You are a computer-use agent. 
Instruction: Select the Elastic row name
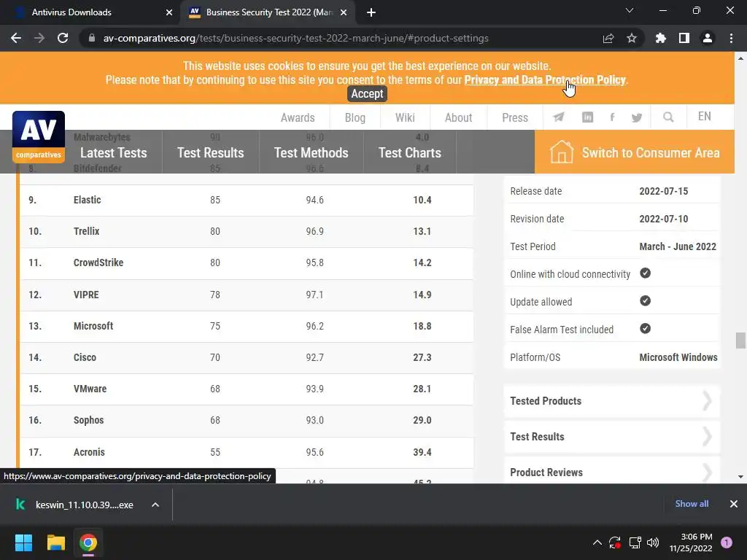pyautogui.click(x=88, y=200)
